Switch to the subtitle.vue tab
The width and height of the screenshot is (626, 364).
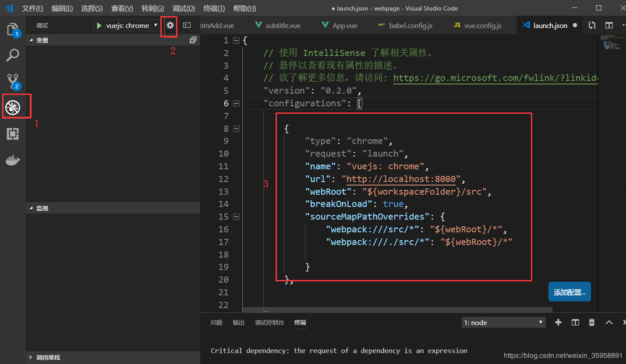coord(282,25)
